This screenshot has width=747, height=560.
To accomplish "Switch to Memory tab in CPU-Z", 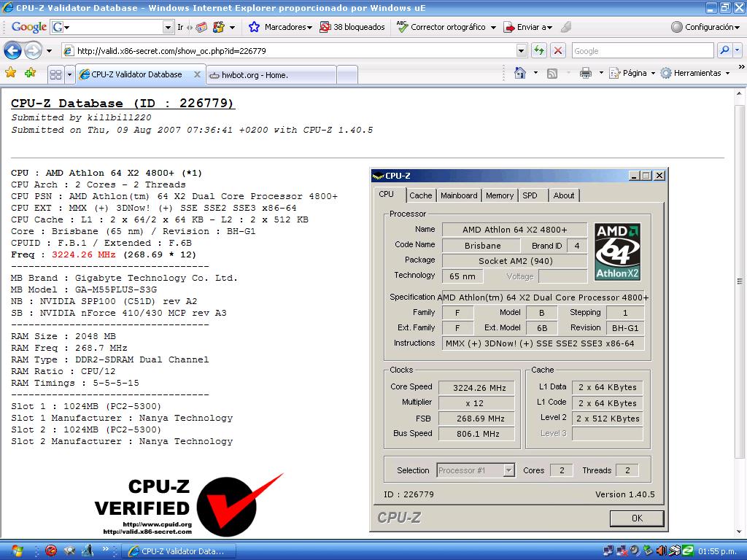I will tap(499, 195).
